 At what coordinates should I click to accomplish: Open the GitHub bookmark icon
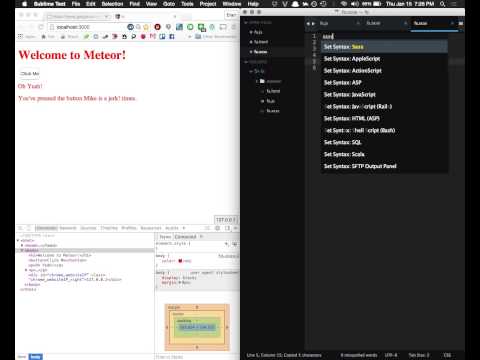(x=124, y=36)
